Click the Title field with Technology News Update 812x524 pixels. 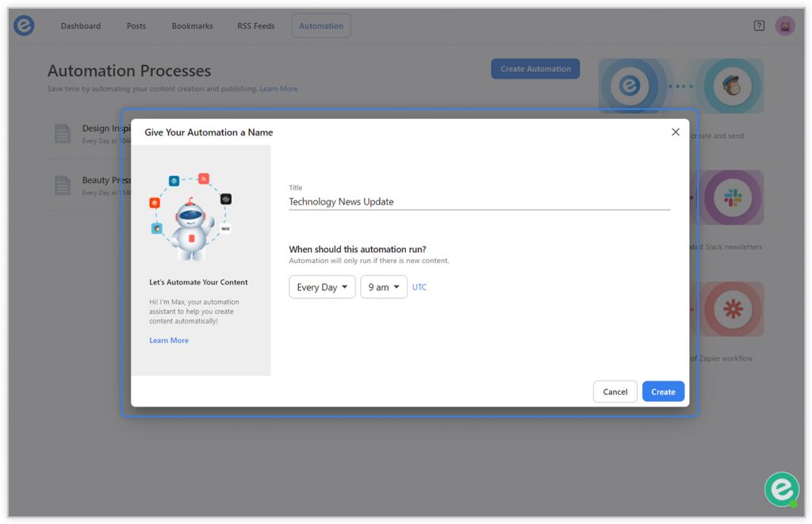pyautogui.click(x=479, y=201)
